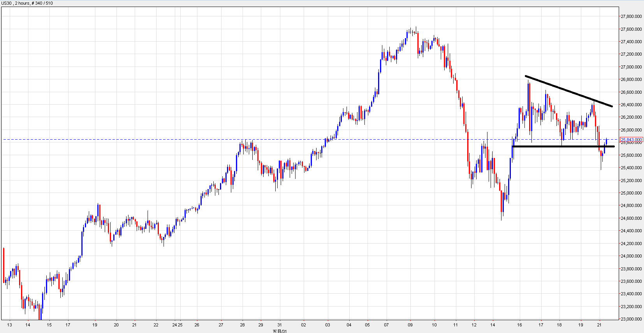Click the date label 20 on time axis
The height and width of the screenshot is (333, 644).
click(x=116, y=325)
